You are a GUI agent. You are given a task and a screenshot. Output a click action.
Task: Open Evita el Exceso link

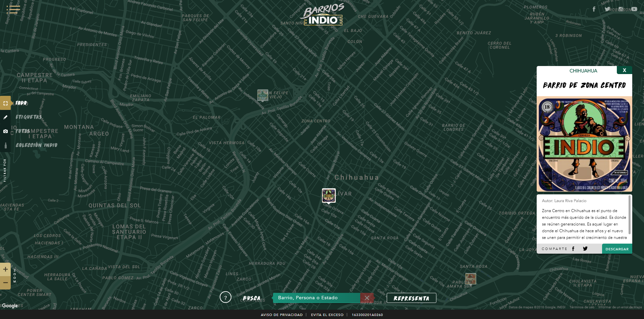tap(327, 315)
